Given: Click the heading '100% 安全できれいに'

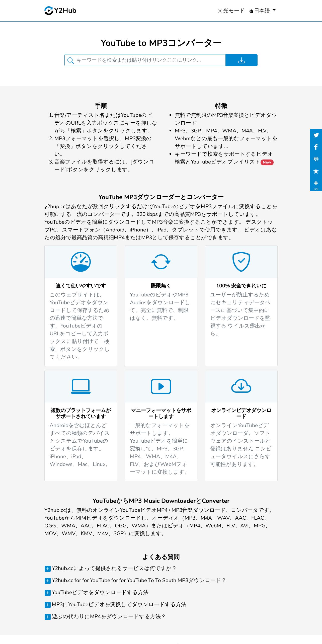Looking at the screenshot, I should tap(241, 286).
